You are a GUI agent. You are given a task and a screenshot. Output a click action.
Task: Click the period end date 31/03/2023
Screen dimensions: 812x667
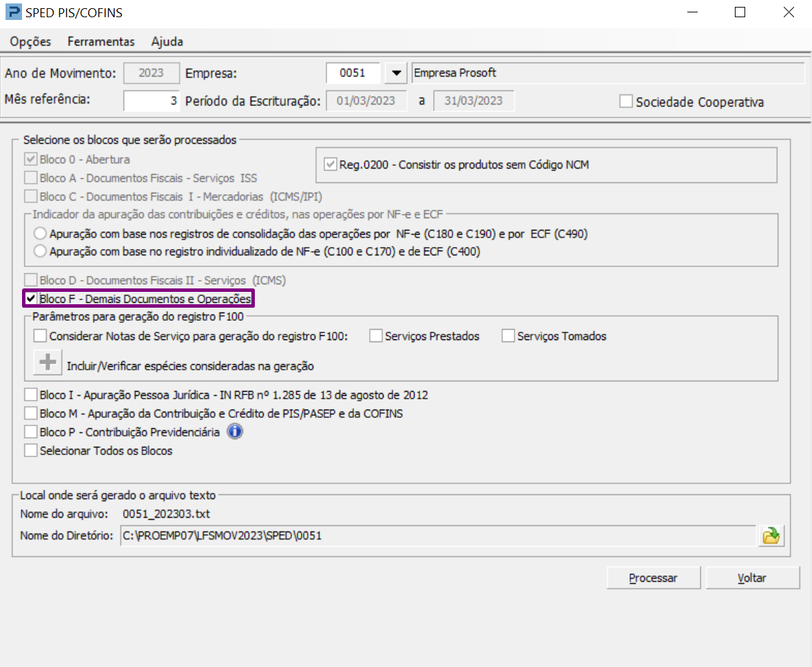pos(473,100)
